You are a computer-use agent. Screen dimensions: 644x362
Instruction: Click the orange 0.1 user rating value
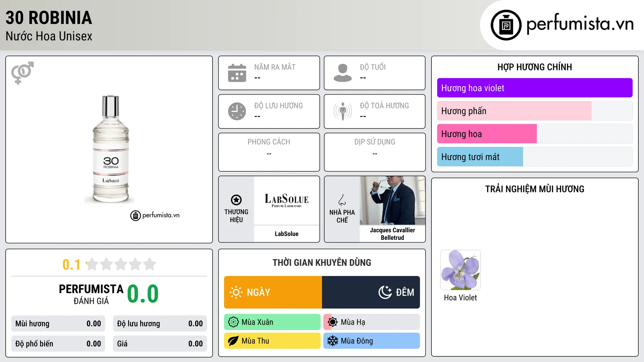[x=71, y=265]
